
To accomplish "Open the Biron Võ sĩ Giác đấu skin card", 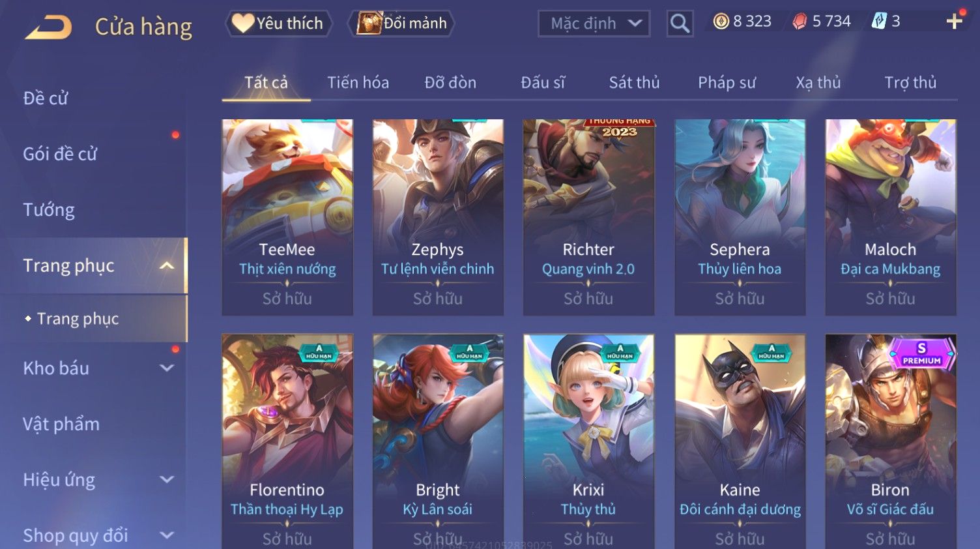I will (x=890, y=441).
